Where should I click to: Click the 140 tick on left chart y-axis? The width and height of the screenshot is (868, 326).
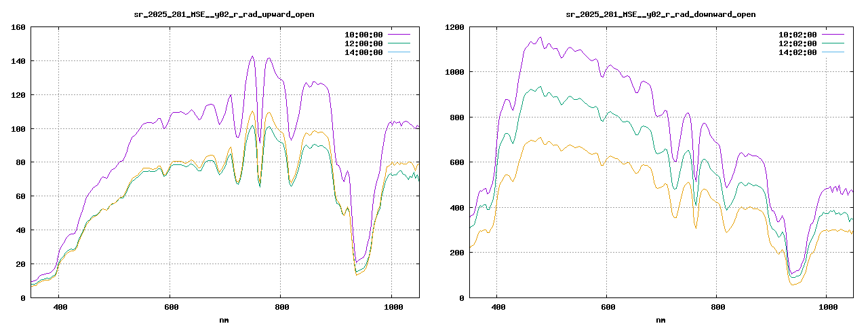coord(18,61)
